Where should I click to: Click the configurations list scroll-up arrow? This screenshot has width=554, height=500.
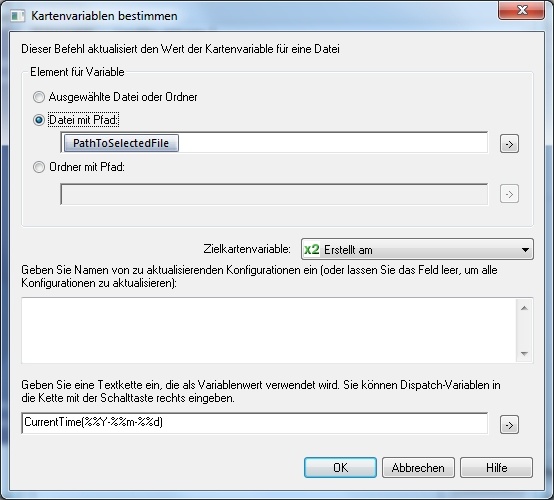[x=524, y=308]
